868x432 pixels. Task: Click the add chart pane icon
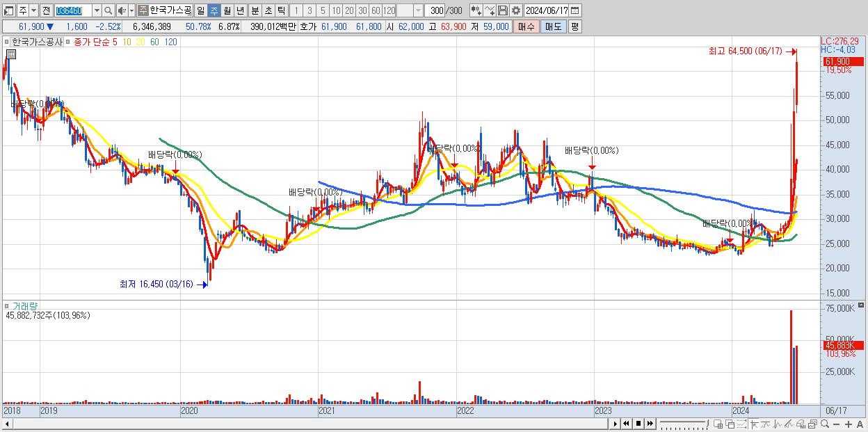click(x=718, y=424)
